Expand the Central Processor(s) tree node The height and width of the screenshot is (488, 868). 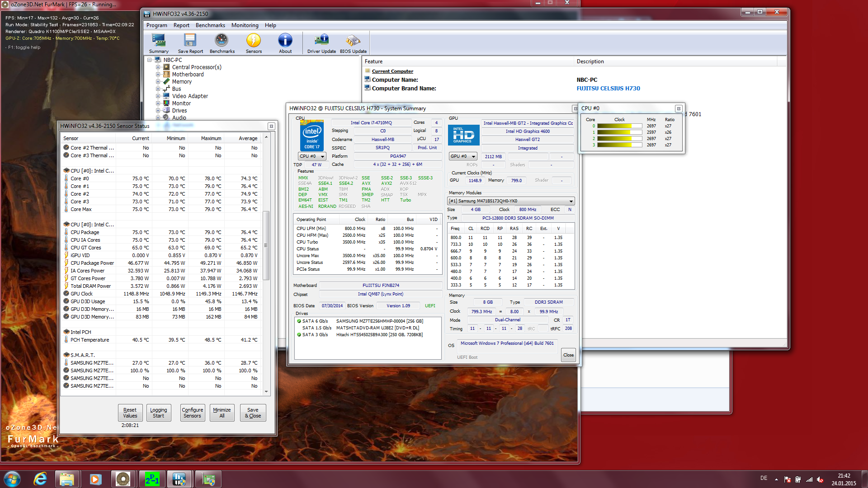click(x=158, y=67)
